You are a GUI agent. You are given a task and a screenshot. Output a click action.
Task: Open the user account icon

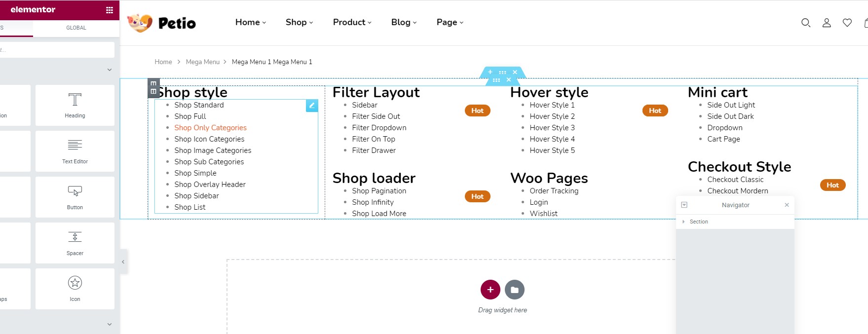(x=827, y=23)
